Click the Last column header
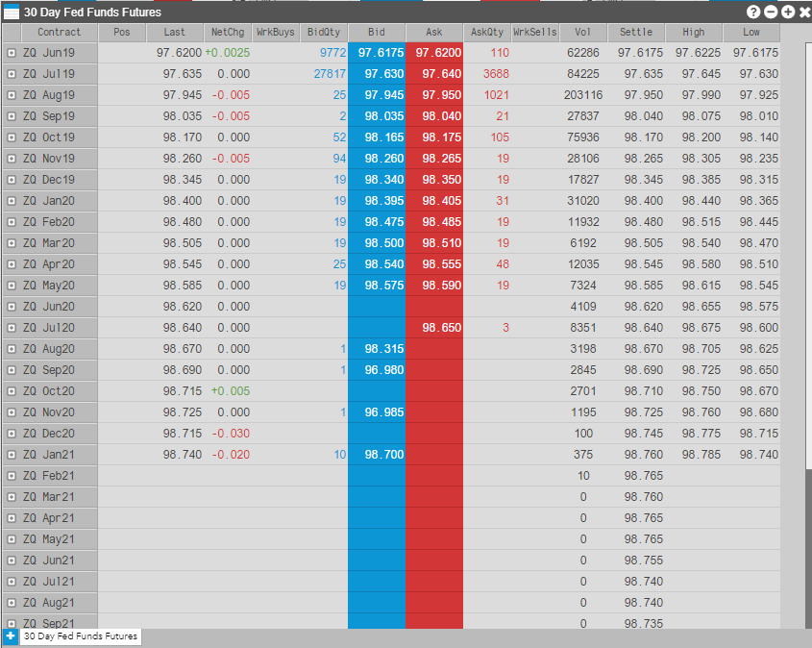Viewport: 812px width, 648px height. pos(175,32)
